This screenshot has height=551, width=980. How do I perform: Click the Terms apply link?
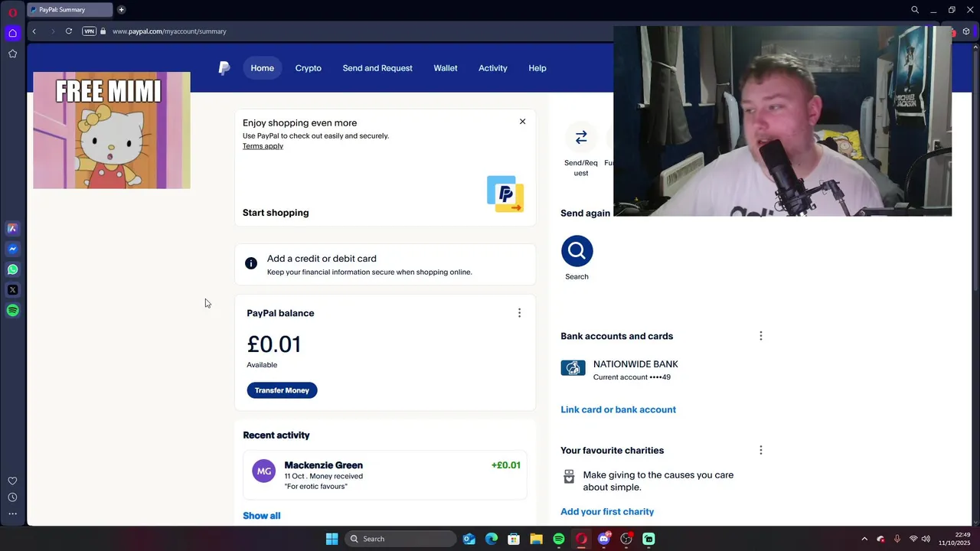[263, 146]
